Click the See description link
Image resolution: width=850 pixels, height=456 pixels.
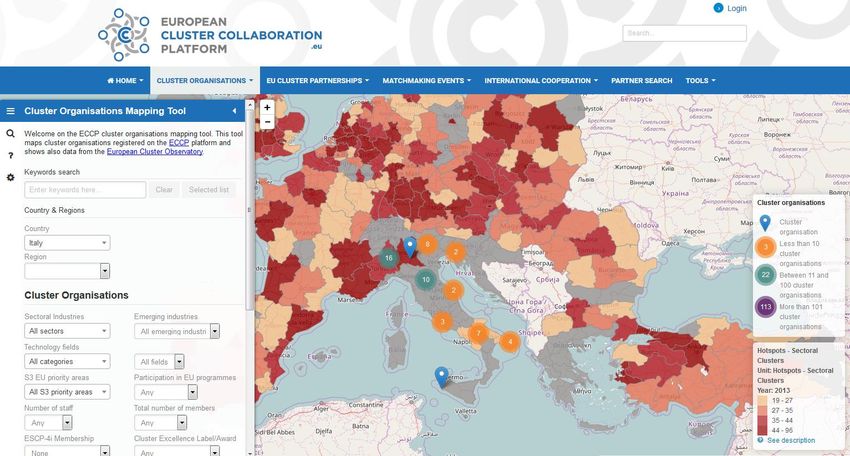coord(791,440)
